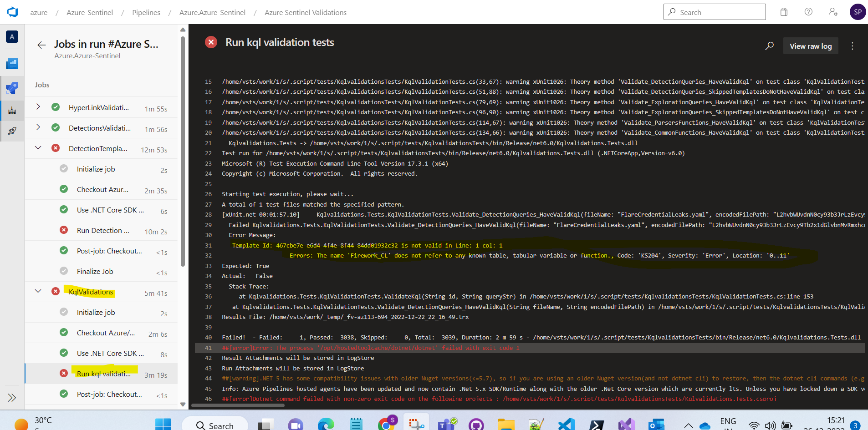Open Outlook from the taskbar
The image size is (868, 430).
click(656, 425)
